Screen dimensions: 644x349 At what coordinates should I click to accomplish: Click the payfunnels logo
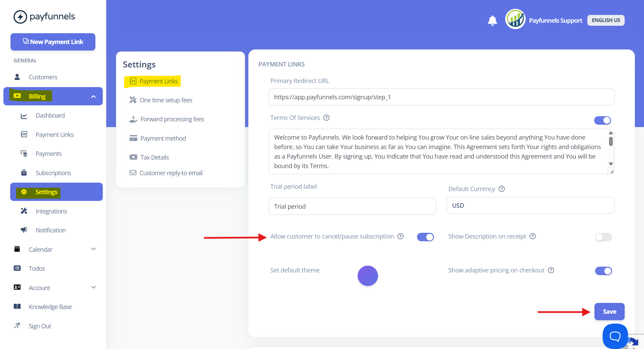44,17
